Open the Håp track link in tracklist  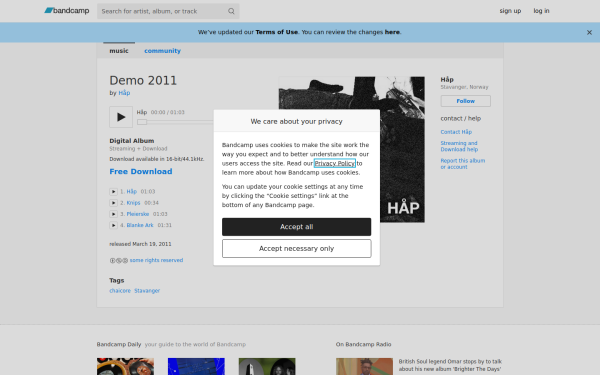pos(132,191)
